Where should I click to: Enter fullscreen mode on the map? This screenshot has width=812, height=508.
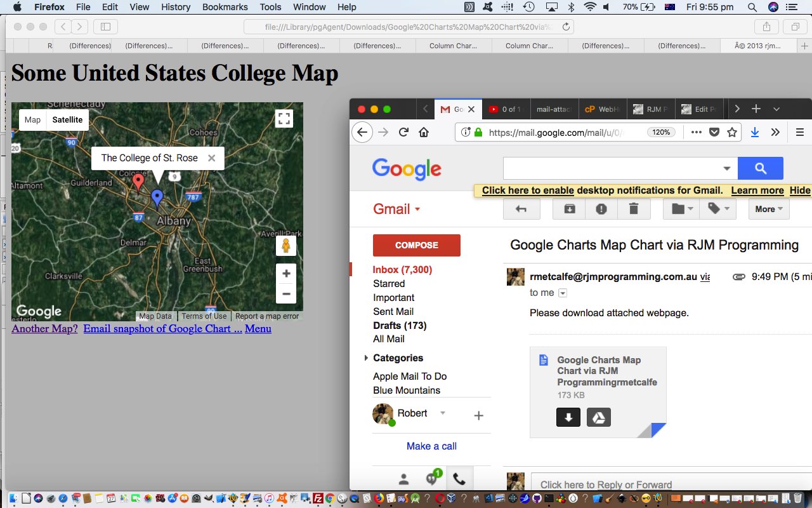click(284, 119)
